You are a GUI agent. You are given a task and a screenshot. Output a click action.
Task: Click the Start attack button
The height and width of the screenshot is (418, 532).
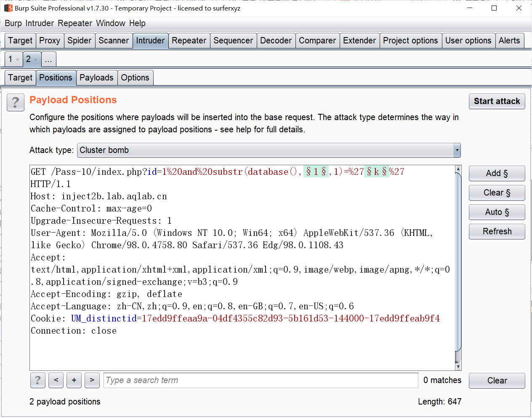[x=497, y=101]
